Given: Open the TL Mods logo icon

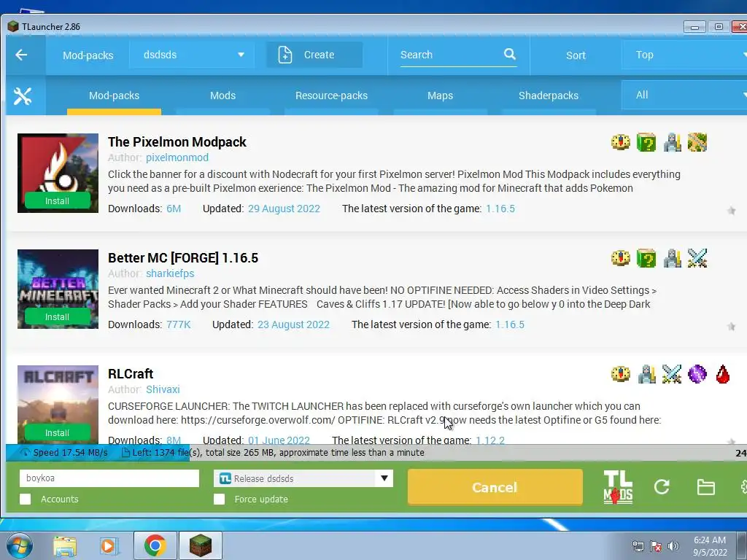Looking at the screenshot, I should tap(618, 486).
